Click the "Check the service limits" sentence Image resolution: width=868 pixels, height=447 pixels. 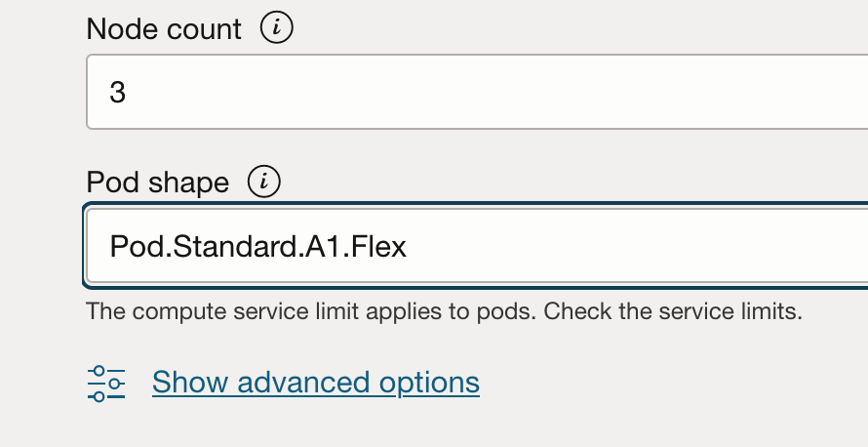click(x=673, y=313)
